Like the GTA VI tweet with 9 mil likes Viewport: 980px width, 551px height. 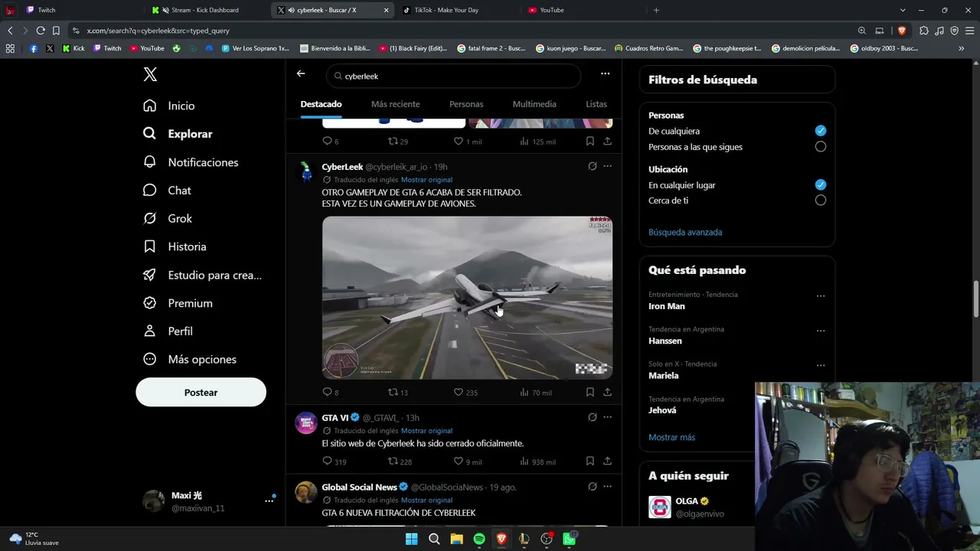[x=459, y=461]
